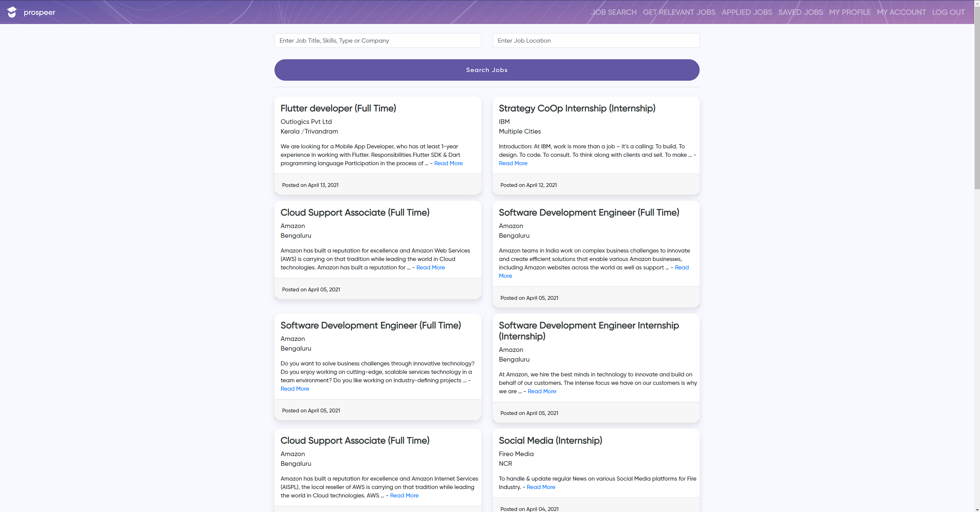Click the 'NCR' location text
Image resolution: width=980 pixels, height=512 pixels.
click(505, 464)
